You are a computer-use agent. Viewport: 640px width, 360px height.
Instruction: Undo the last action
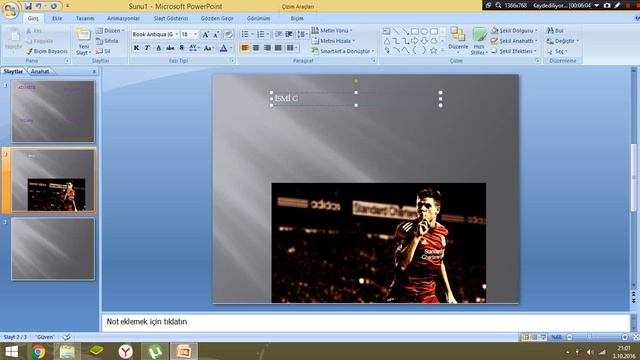pos(39,6)
